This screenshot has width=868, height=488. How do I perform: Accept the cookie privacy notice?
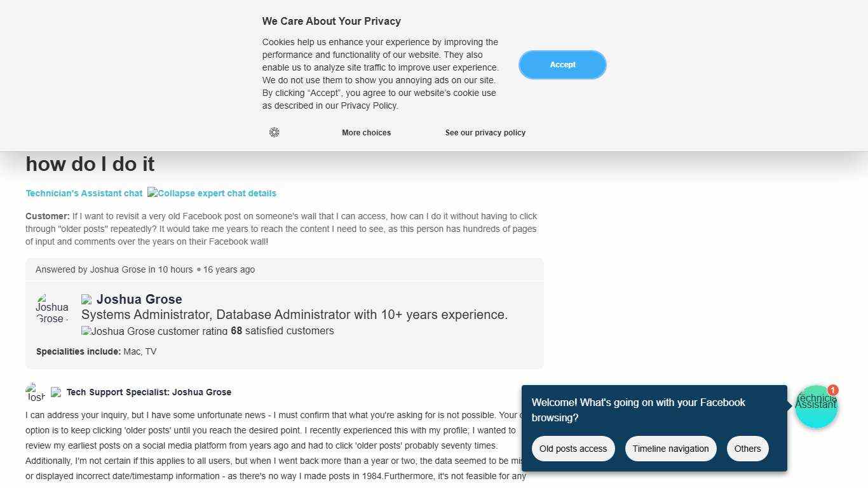562,65
